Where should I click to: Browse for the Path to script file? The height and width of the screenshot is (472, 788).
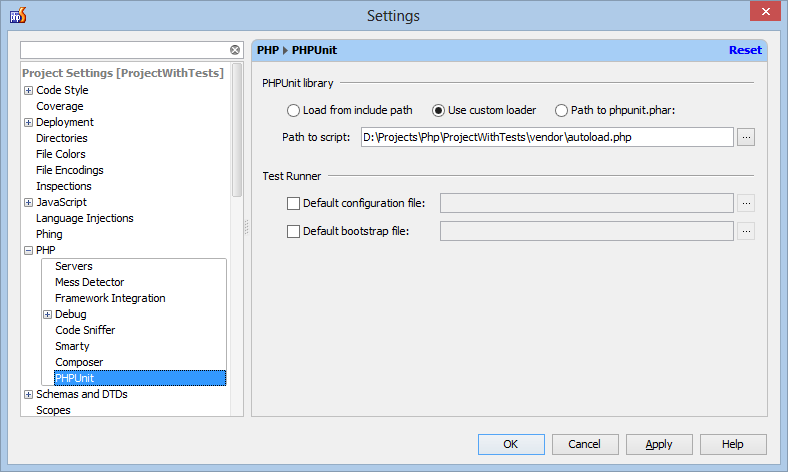[x=746, y=137]
